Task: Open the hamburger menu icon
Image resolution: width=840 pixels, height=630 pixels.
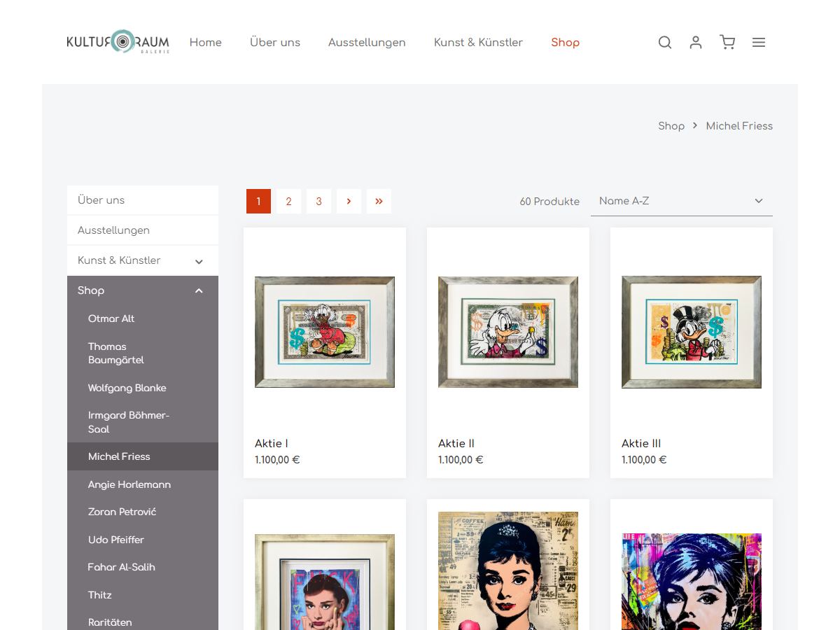Action: coord(759,43)
